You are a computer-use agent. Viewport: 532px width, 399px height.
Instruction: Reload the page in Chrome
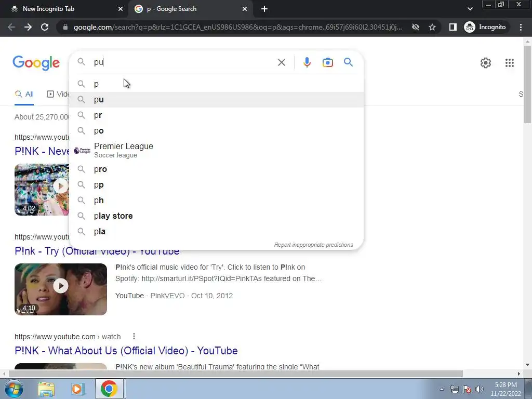45,27
